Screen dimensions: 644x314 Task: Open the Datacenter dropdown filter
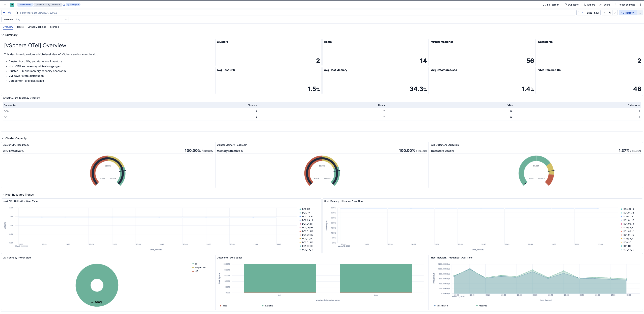[41, 19]
